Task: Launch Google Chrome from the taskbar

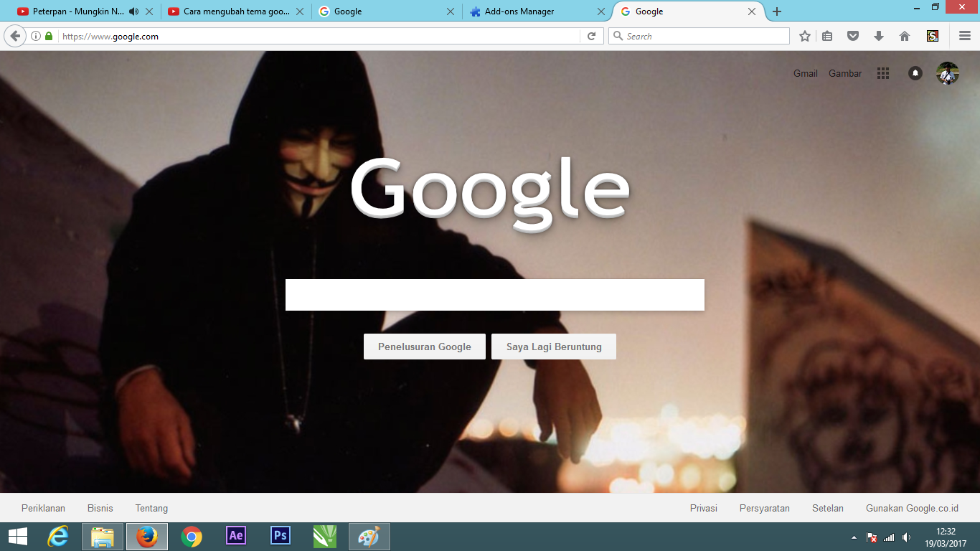Action: pyautogui.click(x=192, y=537)
